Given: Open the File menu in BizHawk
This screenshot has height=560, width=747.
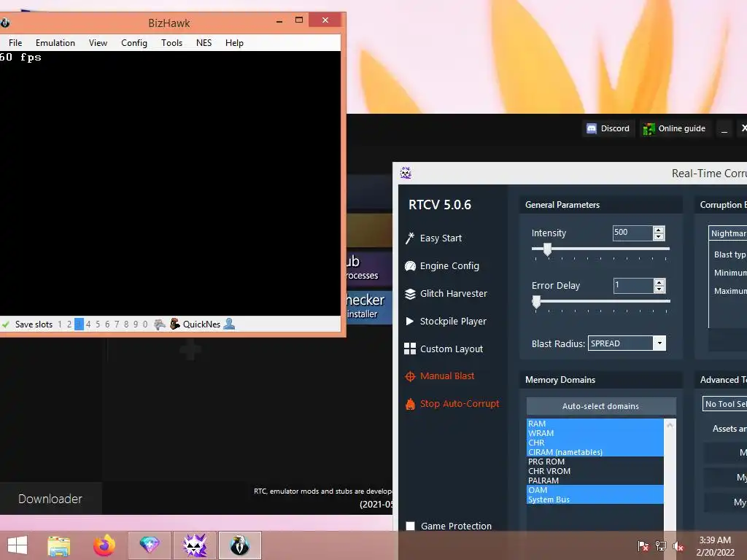Looking at the screenshot, I should [15, 43].
